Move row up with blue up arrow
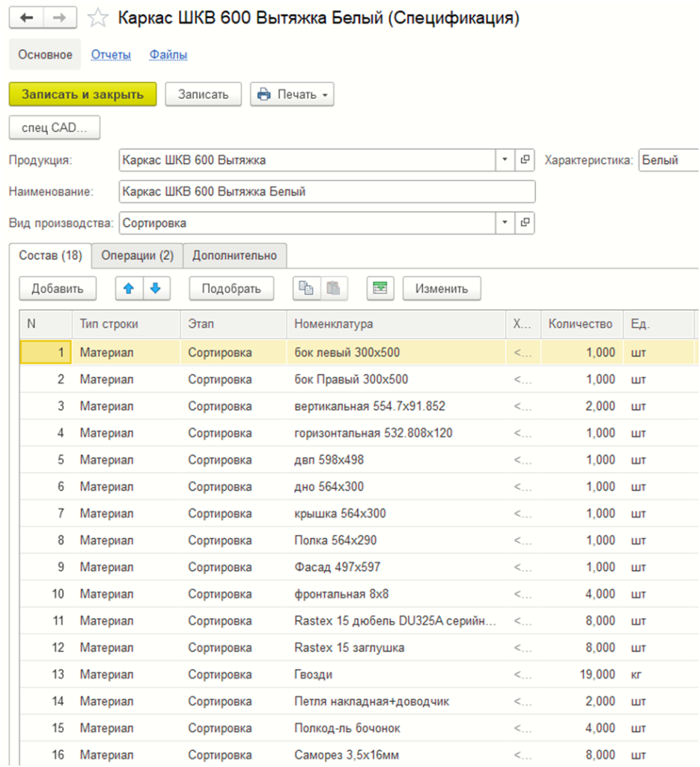This screenshot has width=700, height=767. pyautogui.click(x=129, y=288)
